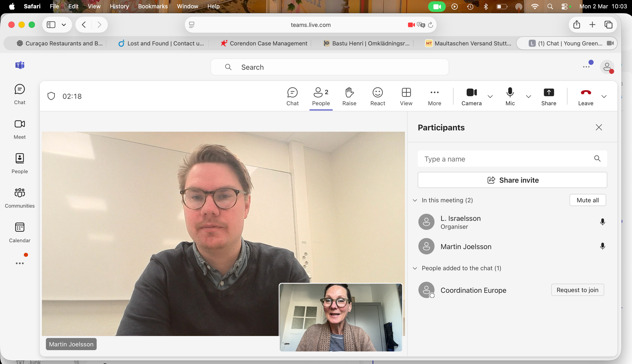Click the Teams logo icon
632x364 pixels.
point(20,65)
